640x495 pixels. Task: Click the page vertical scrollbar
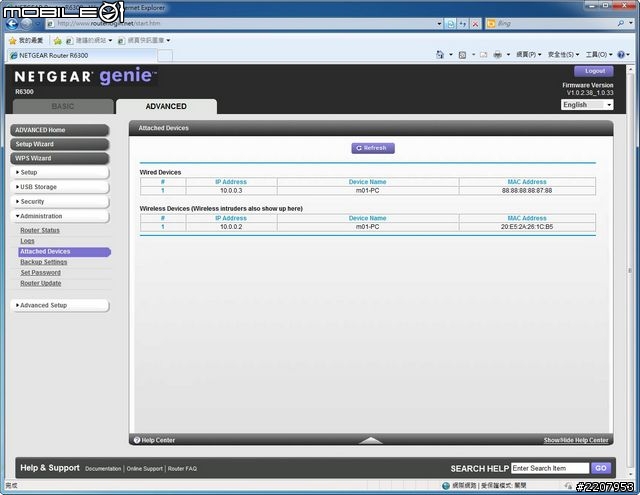click(630, 270)
